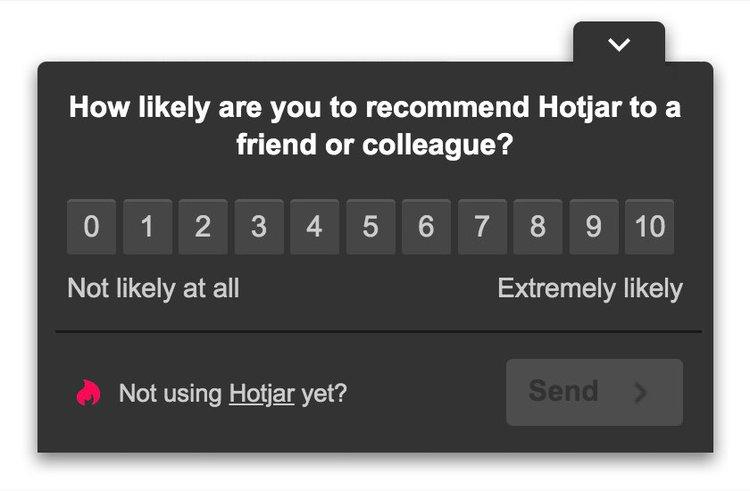Click the "Not likely at all" label
The height and width of the screenshot is (491, 750).
click(x=153, y=289)
